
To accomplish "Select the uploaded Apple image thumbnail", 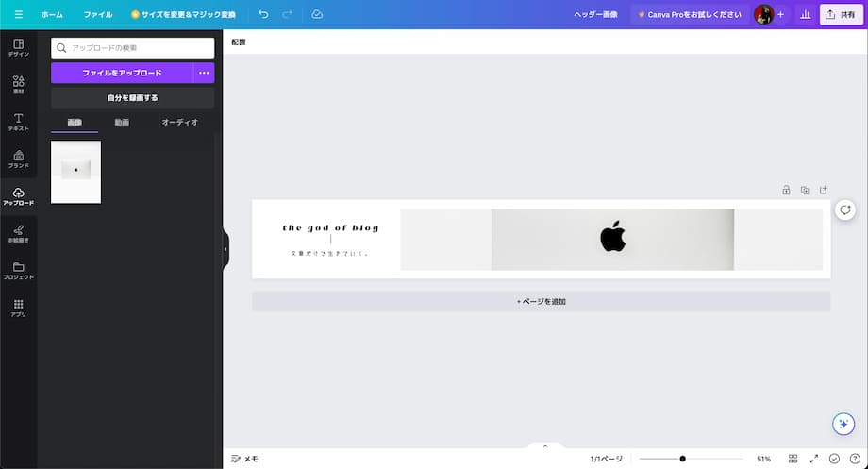I will tap(75, 172).
